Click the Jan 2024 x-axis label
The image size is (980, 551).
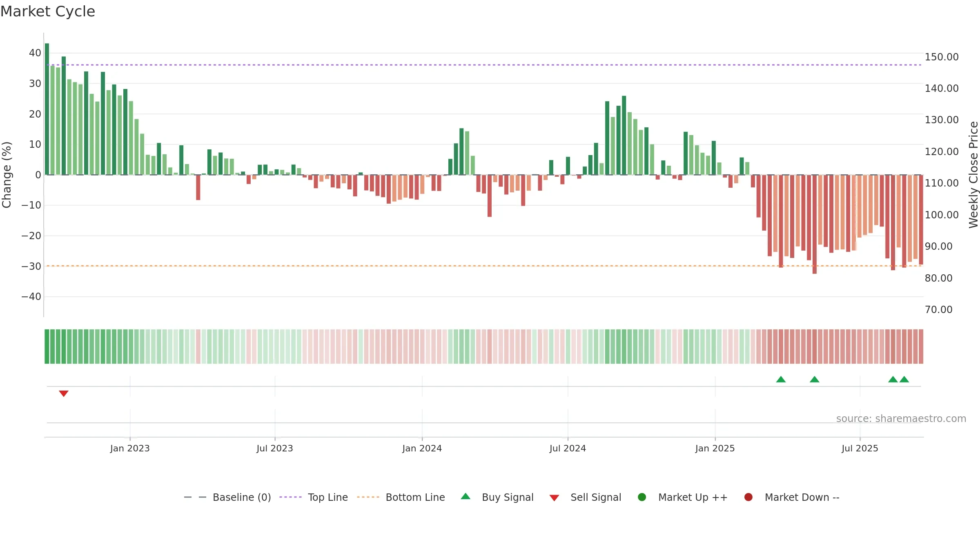point(422,448)
